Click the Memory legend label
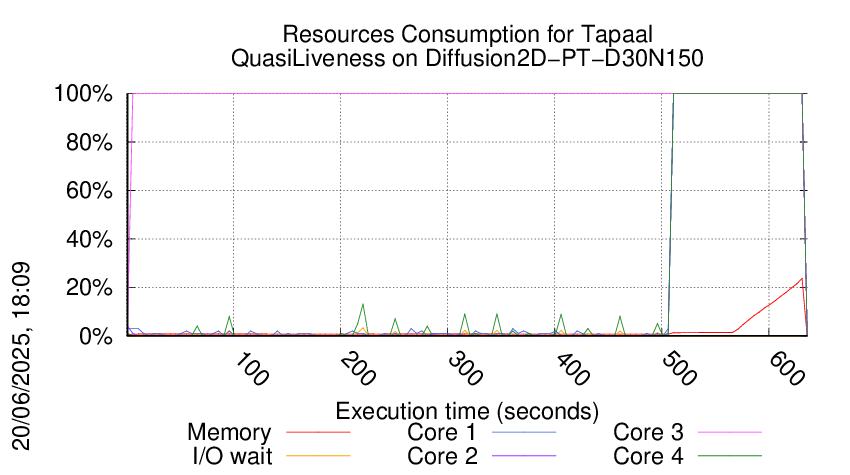This screenshot has width=850, height=475. 229,433
